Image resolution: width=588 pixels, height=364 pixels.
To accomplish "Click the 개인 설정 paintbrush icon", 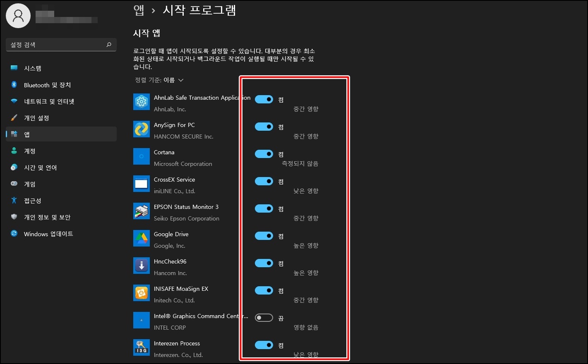I will pyautogui.click(x=14, y=117).
